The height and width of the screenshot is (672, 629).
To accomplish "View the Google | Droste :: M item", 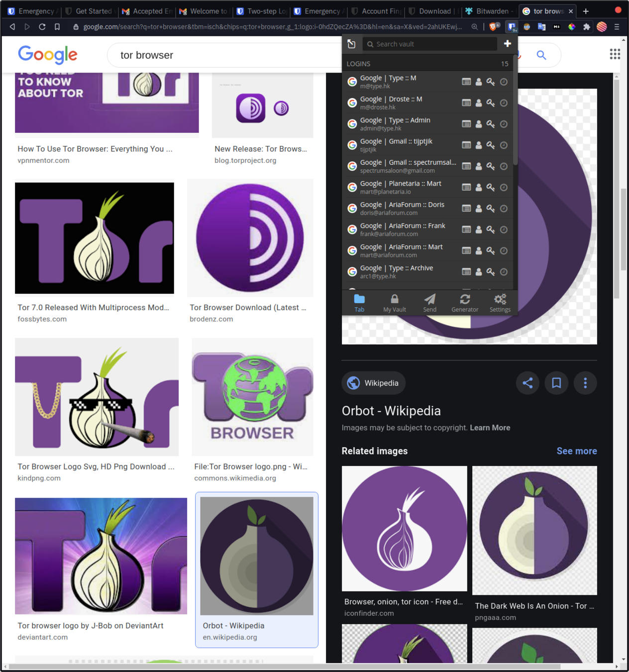I will click(x=466, y=103).
